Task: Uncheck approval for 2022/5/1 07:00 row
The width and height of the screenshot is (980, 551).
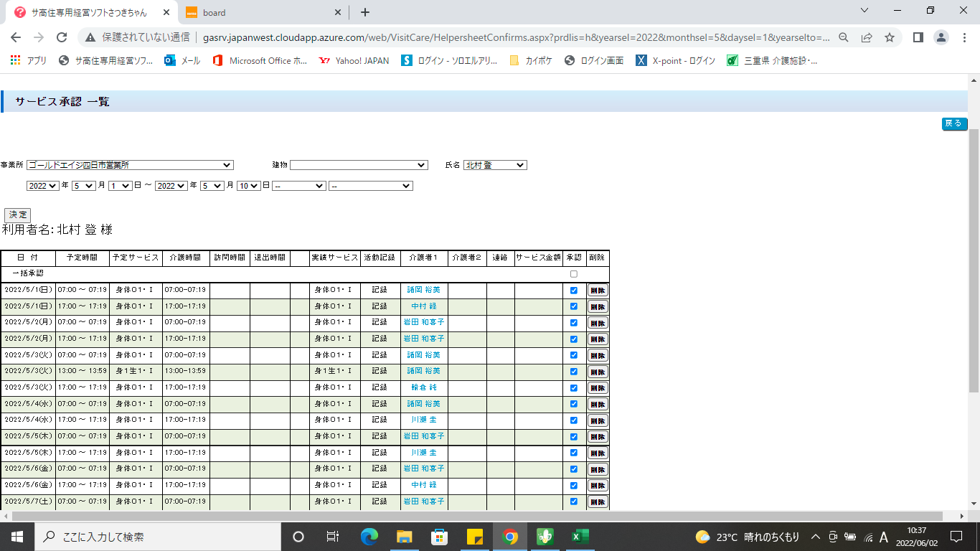Action: (573, 291)
